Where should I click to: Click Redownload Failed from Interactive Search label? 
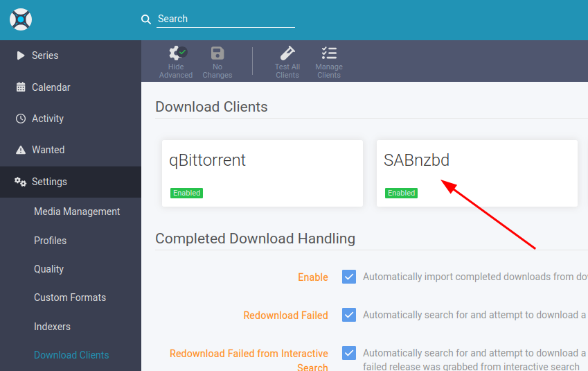pyautogui.click(x=249, y=360)
